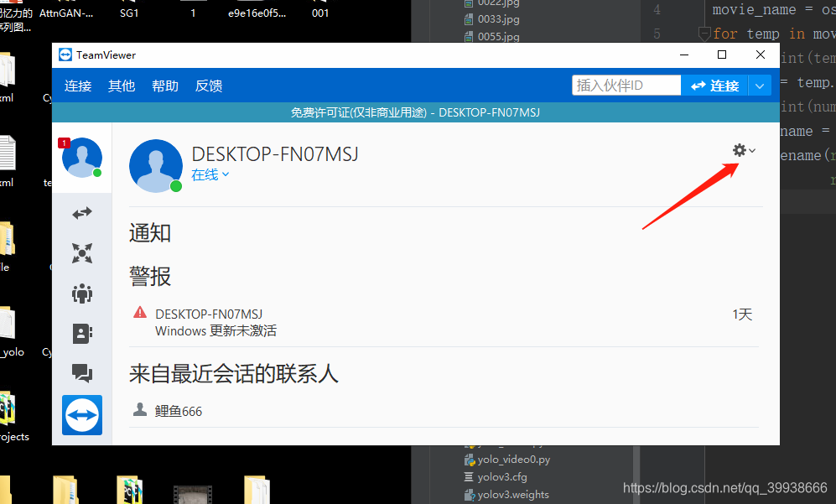Click the contact person icon beside 鲤鱼666
The image size is (836, 504).
coord(140,409)
